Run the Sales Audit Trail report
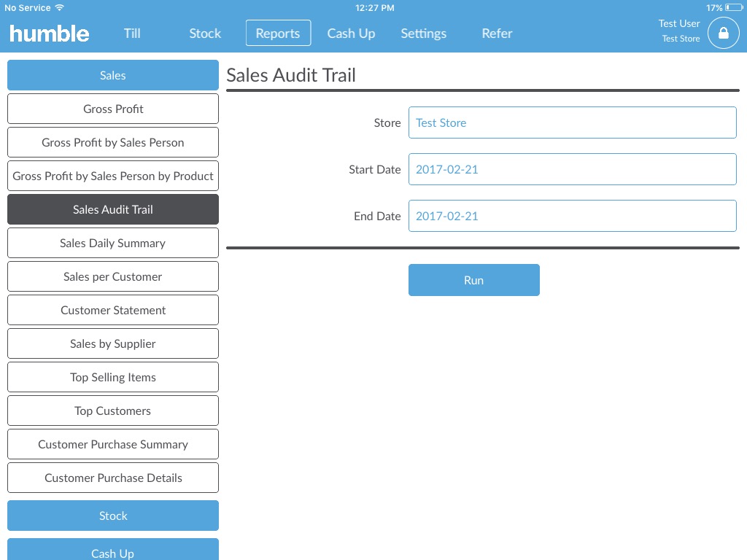Screen dimensions: 747x560 point(474,280)
